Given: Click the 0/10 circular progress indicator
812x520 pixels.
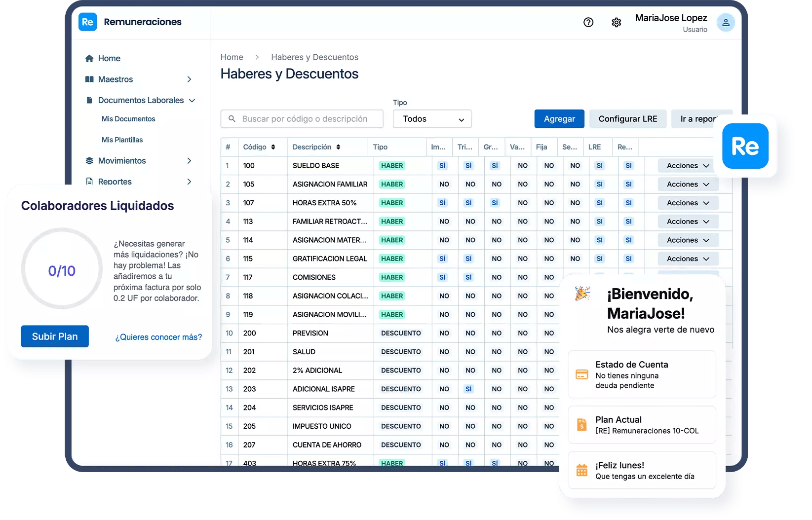Looking at the screenshot, I should pos(62,270).
